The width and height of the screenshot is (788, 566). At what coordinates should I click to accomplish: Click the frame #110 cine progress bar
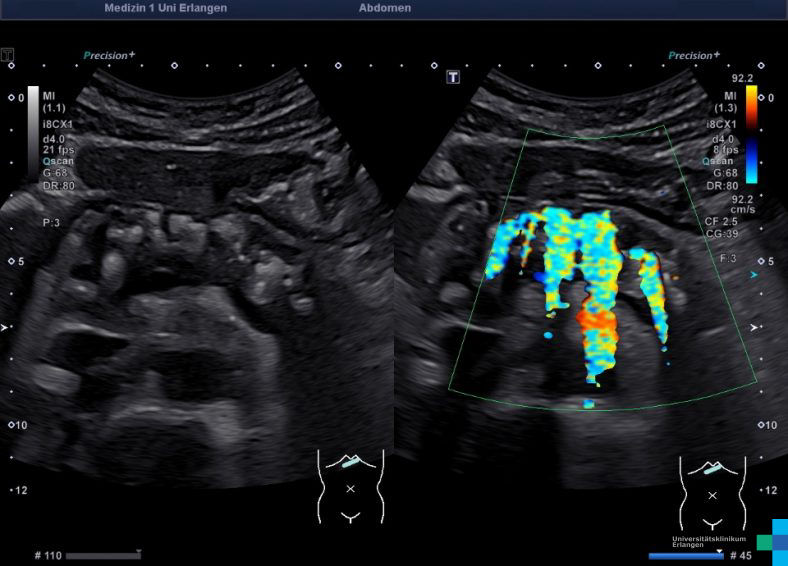point(103,555)
